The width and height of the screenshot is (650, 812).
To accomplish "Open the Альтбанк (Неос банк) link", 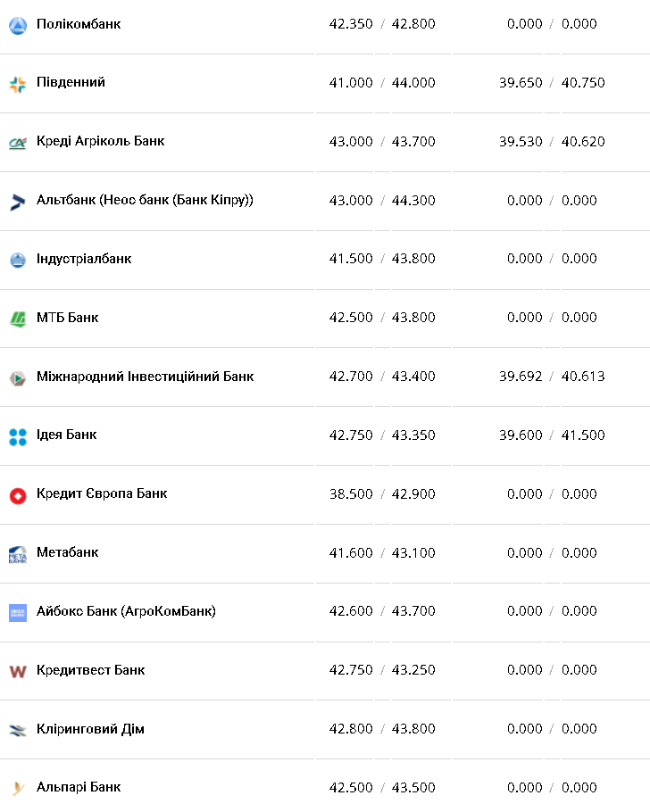I will (x=145, y=200).
